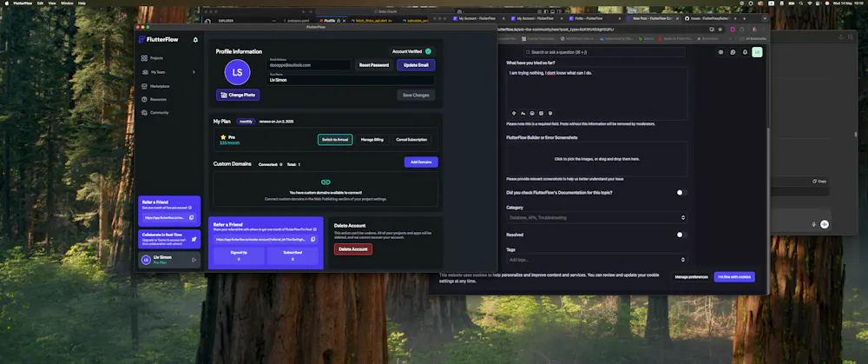Click Save Changes button
This screenshot has height=364, width=868.
click(x=416, y=96)
